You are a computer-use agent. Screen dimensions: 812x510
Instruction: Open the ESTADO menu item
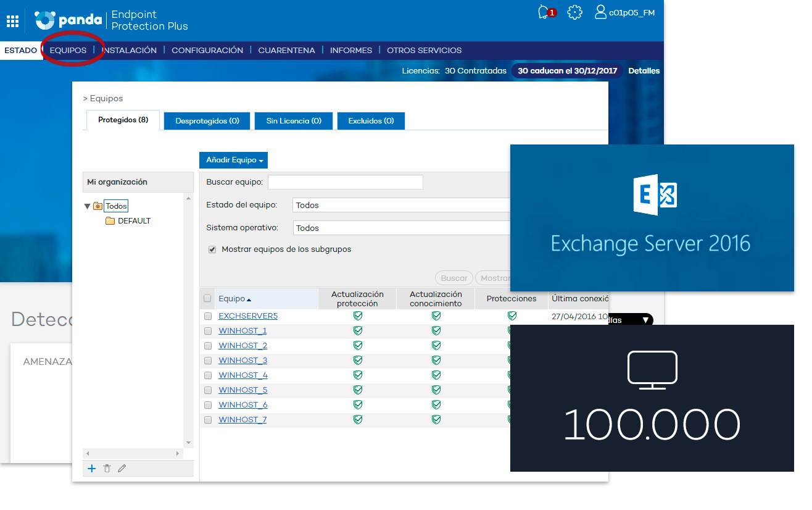click(x=20, y=51)
